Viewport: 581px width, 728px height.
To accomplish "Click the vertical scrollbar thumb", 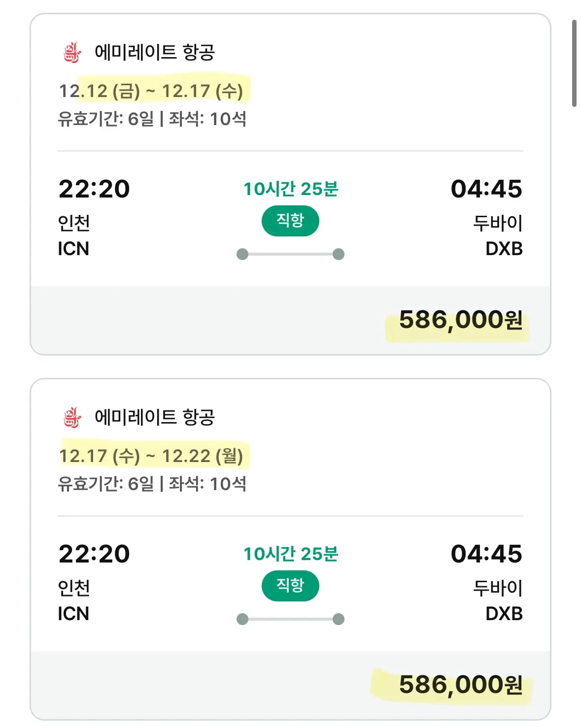I will [574, 63].
